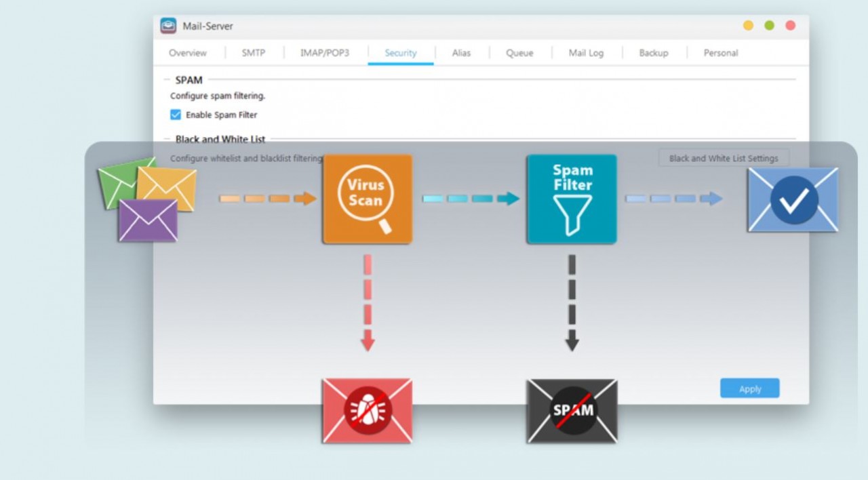868x480 pixels.
Task: Click the red virus-infected envelope icon
Action: click(367, 410)
